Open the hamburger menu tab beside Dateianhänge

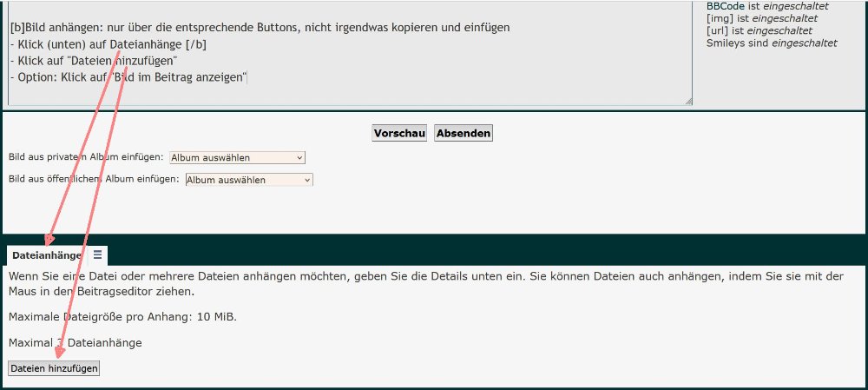[97, 254]
